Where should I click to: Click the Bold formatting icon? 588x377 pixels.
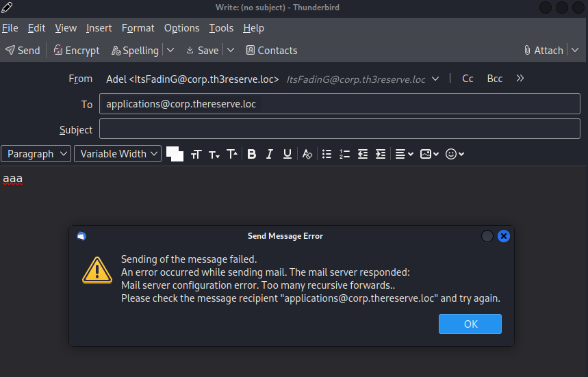coord(251,154)
